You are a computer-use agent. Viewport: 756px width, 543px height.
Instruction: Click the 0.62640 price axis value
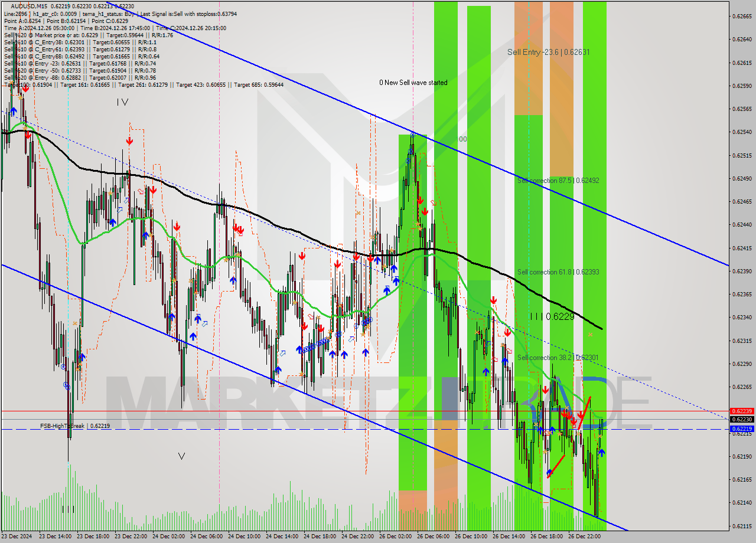[741, 40]
